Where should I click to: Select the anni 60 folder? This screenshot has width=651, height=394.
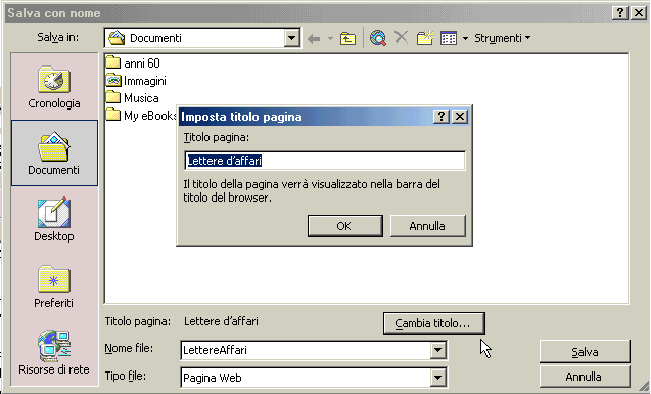[x=132, y=63]
